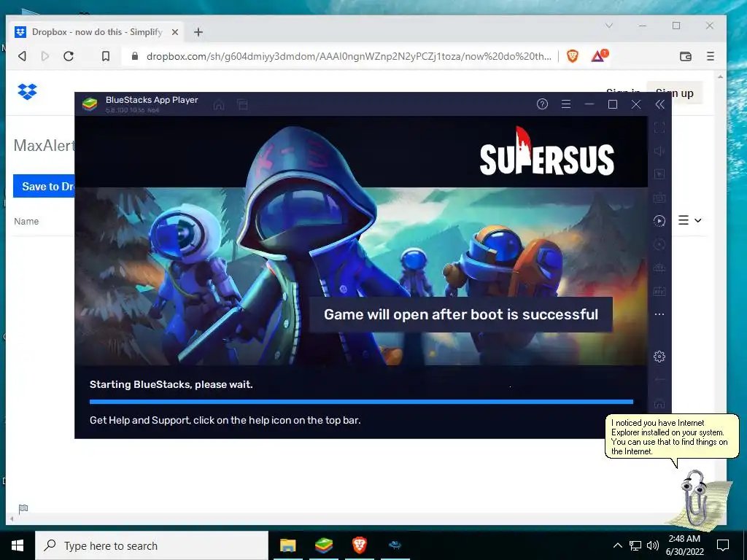
Task: Click the taskbar search box
Action: coord(152,545)
